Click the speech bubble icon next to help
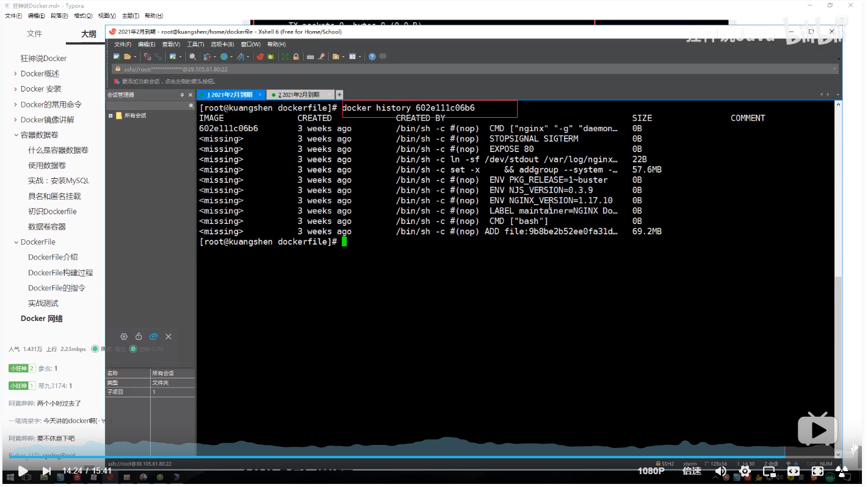Screen dimensions: 868x487 pos(383,57)
